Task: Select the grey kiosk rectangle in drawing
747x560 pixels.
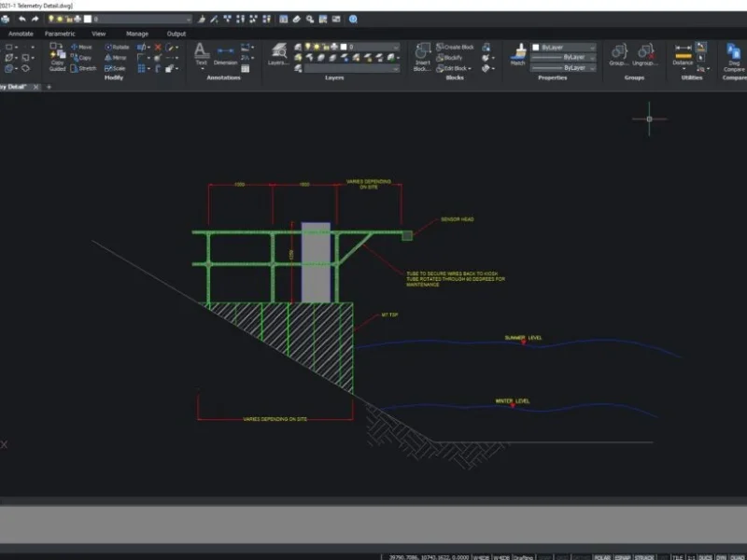Action: click(x=316, y=262)
